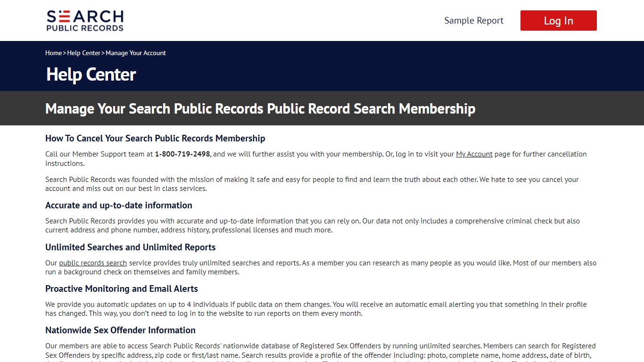Open the public records search link
This screenshot has width=644, height=362.
[x=93, y=263]
